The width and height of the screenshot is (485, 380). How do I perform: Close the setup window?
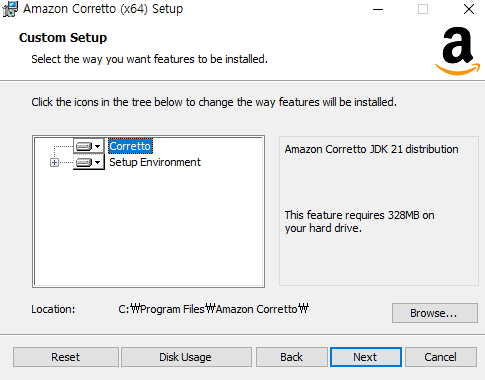pos(469,9)
